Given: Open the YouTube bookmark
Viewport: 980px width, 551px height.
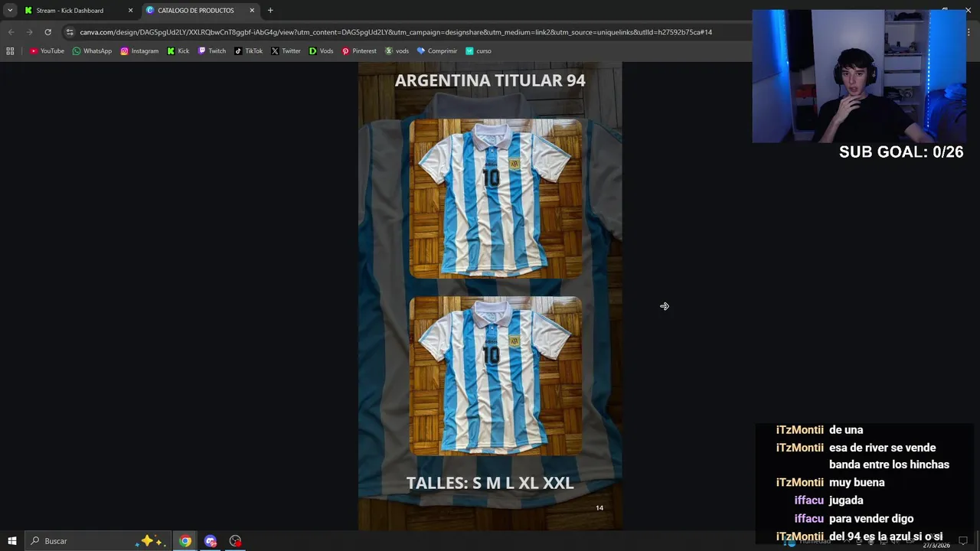Looking at the screenshot, I should click(x=47, y=51).
